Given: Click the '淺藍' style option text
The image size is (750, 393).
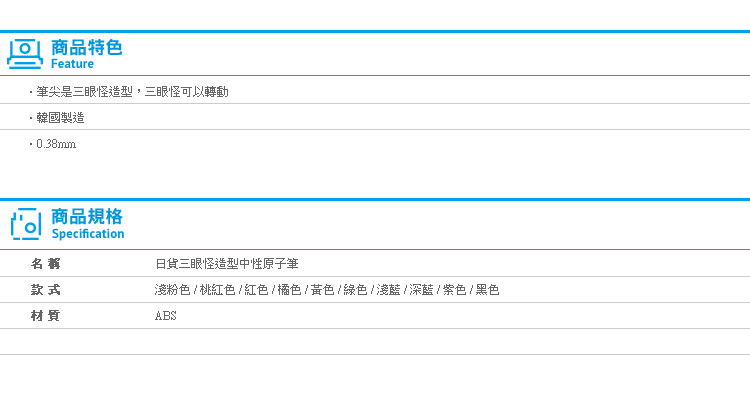Looking at the screenshot, I should point(388,290).
